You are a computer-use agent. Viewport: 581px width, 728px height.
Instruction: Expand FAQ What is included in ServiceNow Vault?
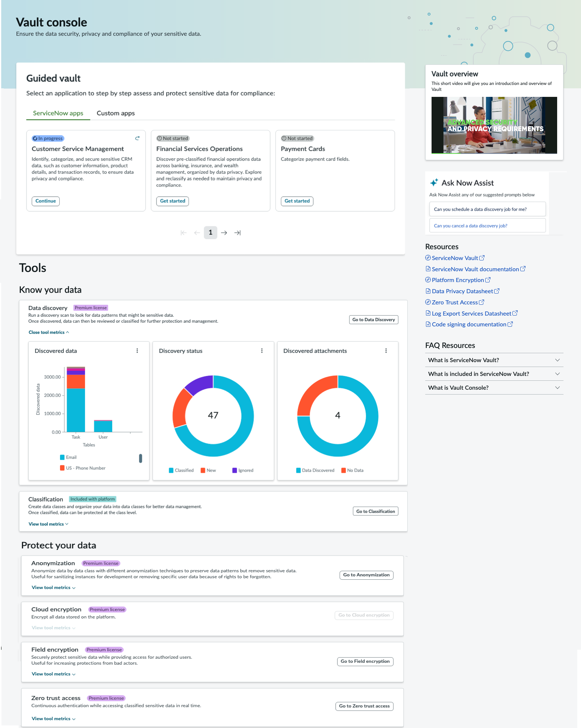tap(494, 374)
